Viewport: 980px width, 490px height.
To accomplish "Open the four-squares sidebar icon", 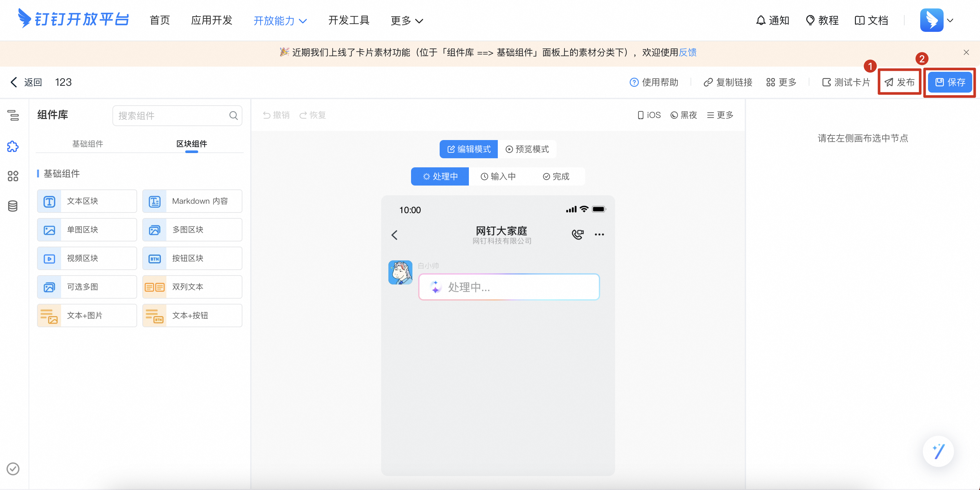I will pyautogui.click(x=13, y=176).
